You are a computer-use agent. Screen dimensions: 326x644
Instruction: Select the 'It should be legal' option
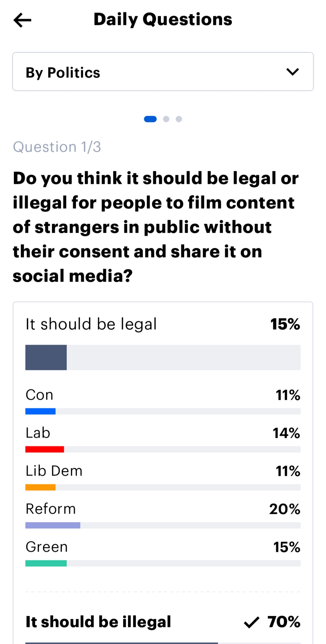(x=91, y=324)
